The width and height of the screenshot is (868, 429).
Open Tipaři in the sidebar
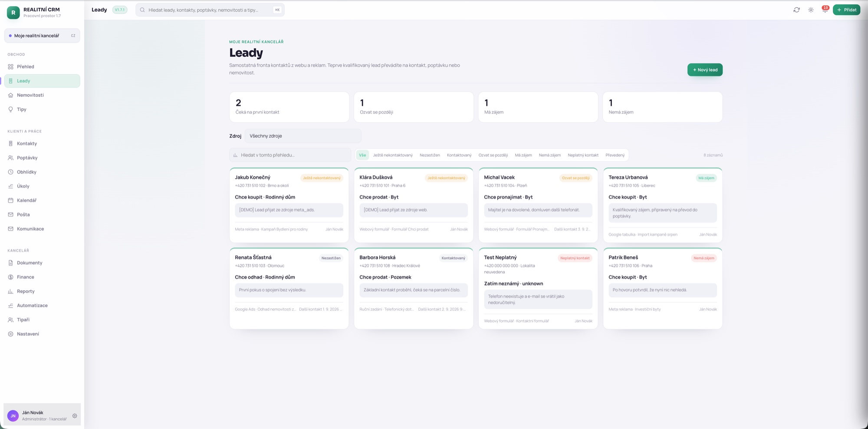(x=42, y=320)
